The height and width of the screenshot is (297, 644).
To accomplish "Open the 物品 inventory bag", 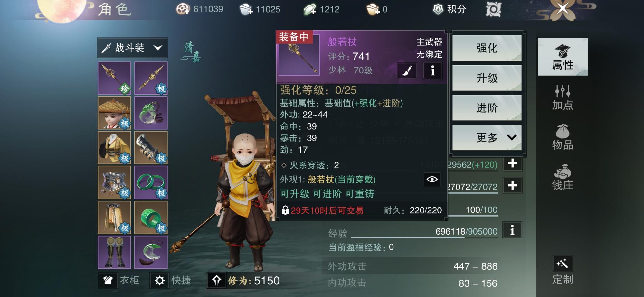I will [563, 137].
